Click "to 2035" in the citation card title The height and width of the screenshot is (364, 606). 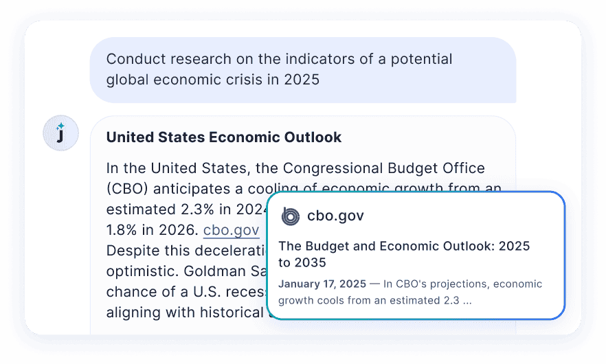point(302,263)
